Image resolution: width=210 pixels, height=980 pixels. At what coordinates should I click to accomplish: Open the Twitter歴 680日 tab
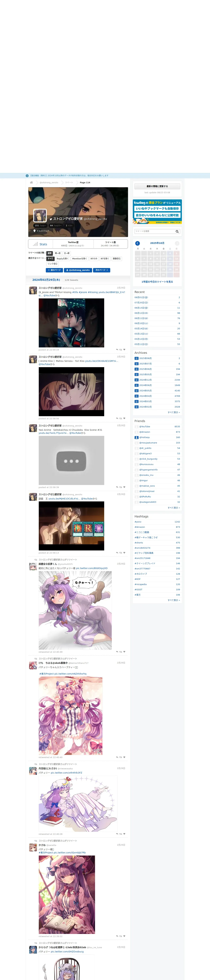(73, 244)
